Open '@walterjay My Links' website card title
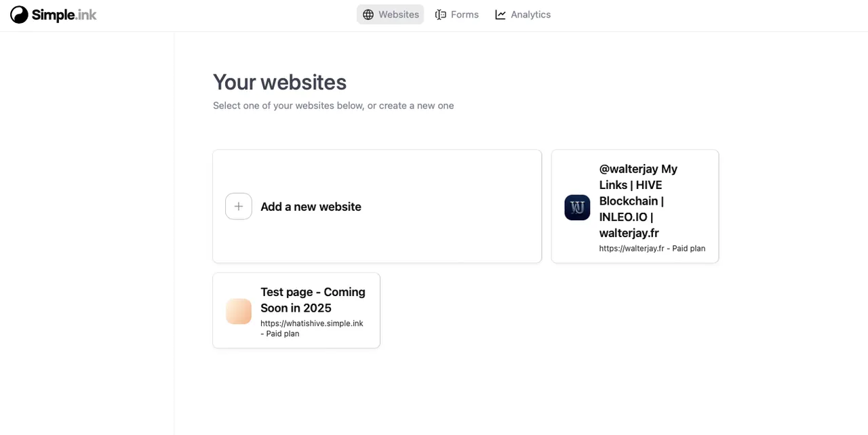 point(638,201)
